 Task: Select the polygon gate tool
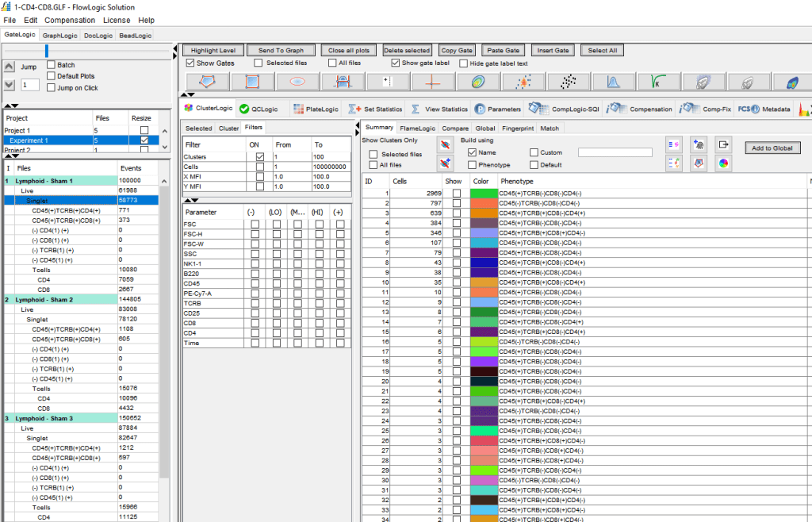(x=207, y=81)
